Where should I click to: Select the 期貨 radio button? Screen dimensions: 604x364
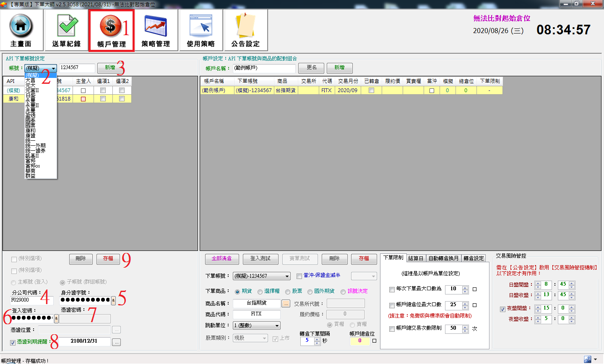[237, 292]
